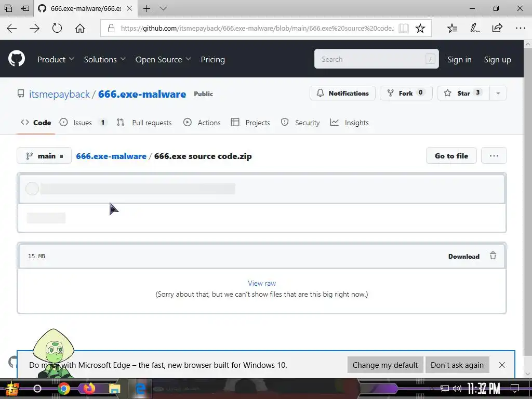Viewport: 532px width, 399px height.
Task: Switch to the Actions tab
Action: pyautogui.click(x=202, y=123)
